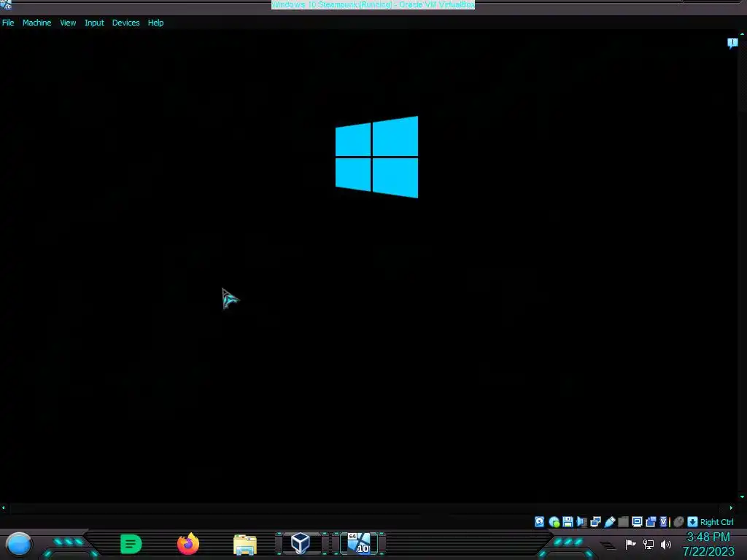Click the virtualization features status icon
This screenshot has height=560, width=747.
coord(665,522)
